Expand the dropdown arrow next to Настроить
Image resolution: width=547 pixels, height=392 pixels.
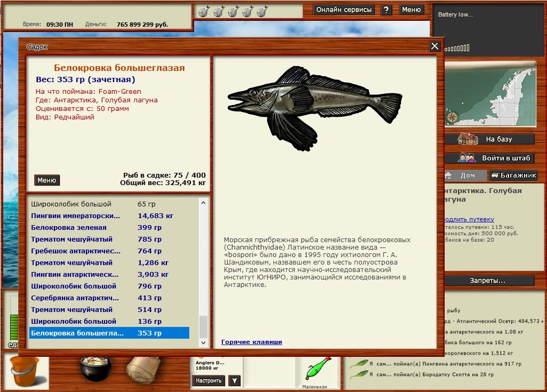coord(234,381)
